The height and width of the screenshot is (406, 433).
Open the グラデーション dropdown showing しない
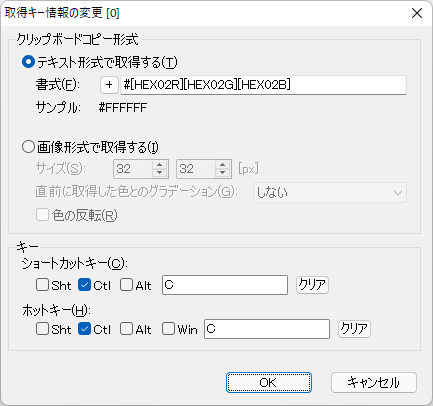330,192
